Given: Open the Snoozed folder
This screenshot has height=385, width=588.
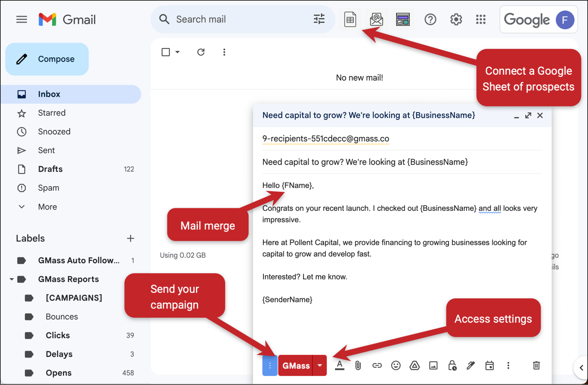Looking at the screenshot, I should (71, 131).
